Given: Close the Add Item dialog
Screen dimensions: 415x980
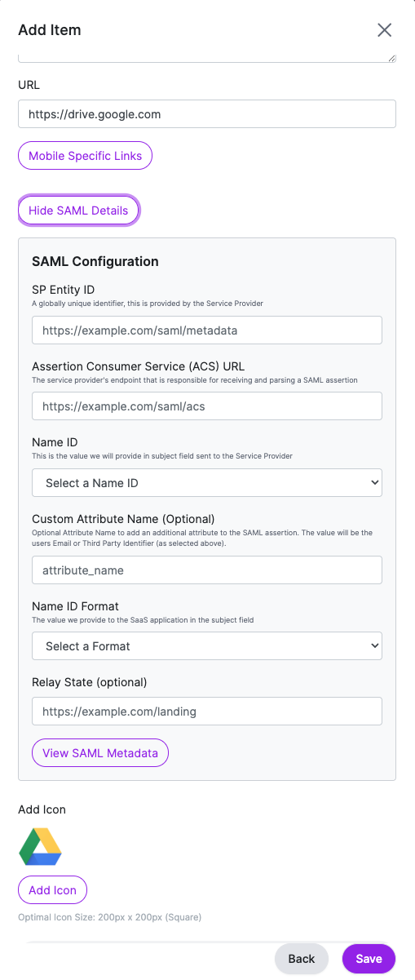Looking at the screenshot, I should pos(384,30).
